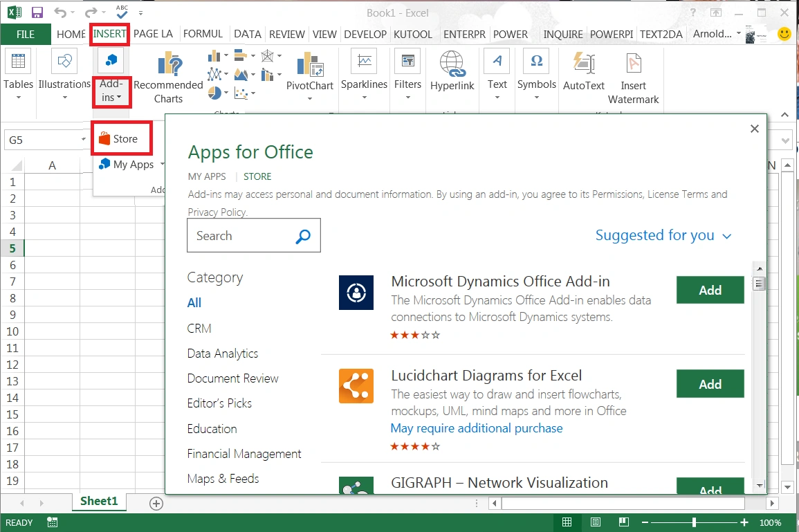Click the Lucidchart Diagrams app icon
Image resolution: width=799 pixels, height=532 pixels.
pos(356,386)
